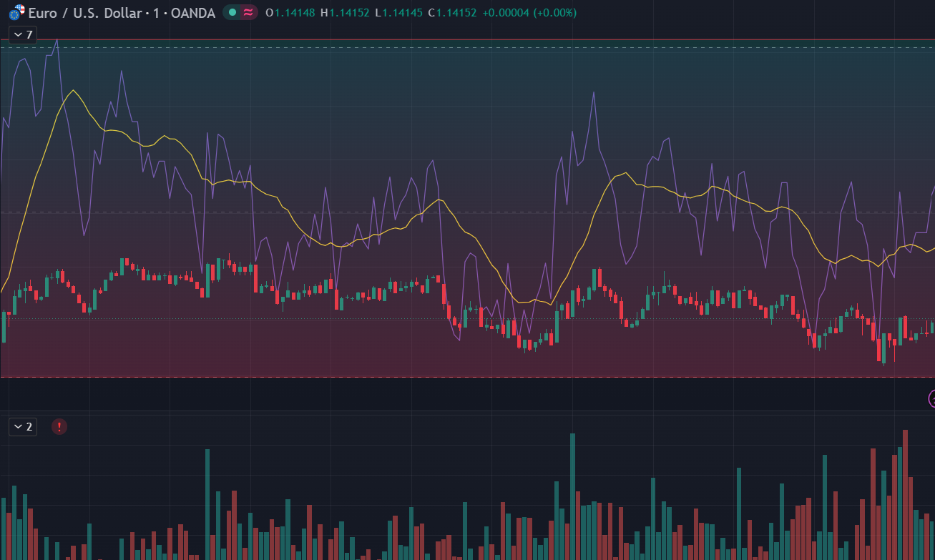Click the green market status dot
Viewport: 935px width, 560px height.
coord(232,12)
